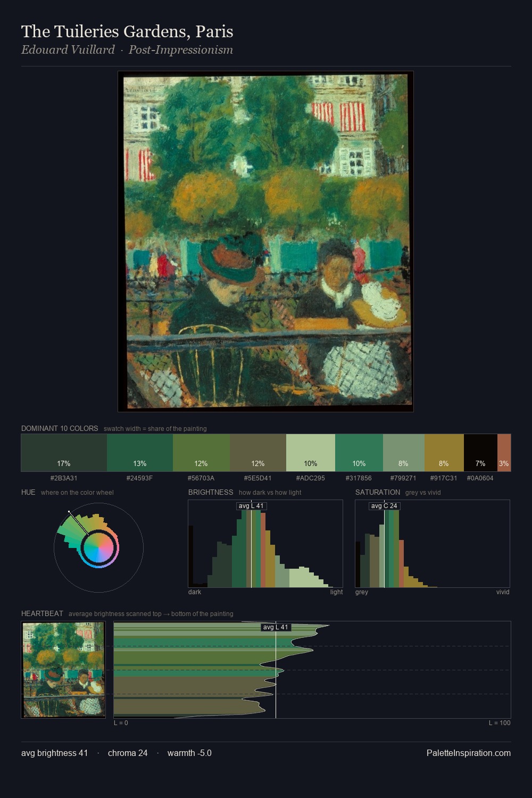The width and height of the screenshot is (532, 798).
Task: Click the '#2B3A31' hex code label
Action: [64, 478]
